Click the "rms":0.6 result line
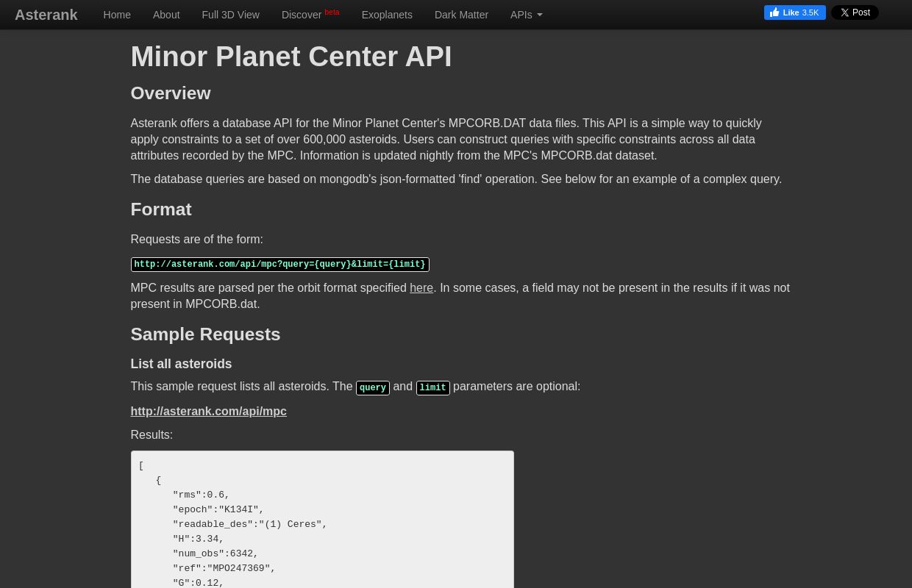The width and height of the screenshot is (912, 588). coord(202,495)
